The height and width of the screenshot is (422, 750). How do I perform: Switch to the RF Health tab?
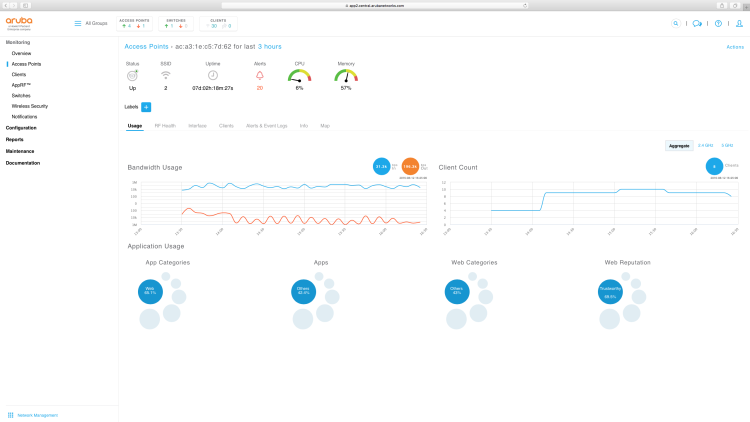[x=165, y=126]
